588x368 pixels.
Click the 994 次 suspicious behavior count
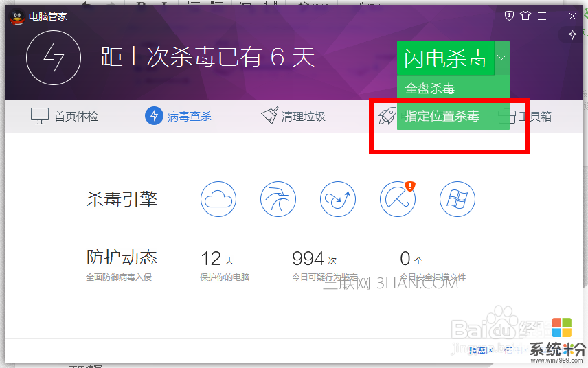click(x=314, y=259)
